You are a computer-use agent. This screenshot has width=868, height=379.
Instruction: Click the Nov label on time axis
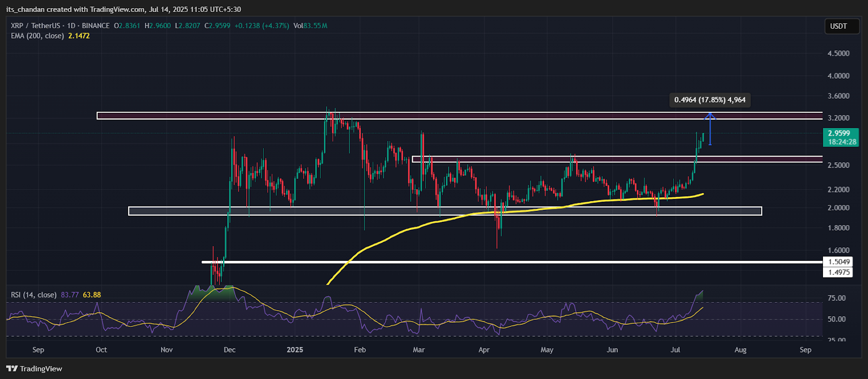pos(167,350)
